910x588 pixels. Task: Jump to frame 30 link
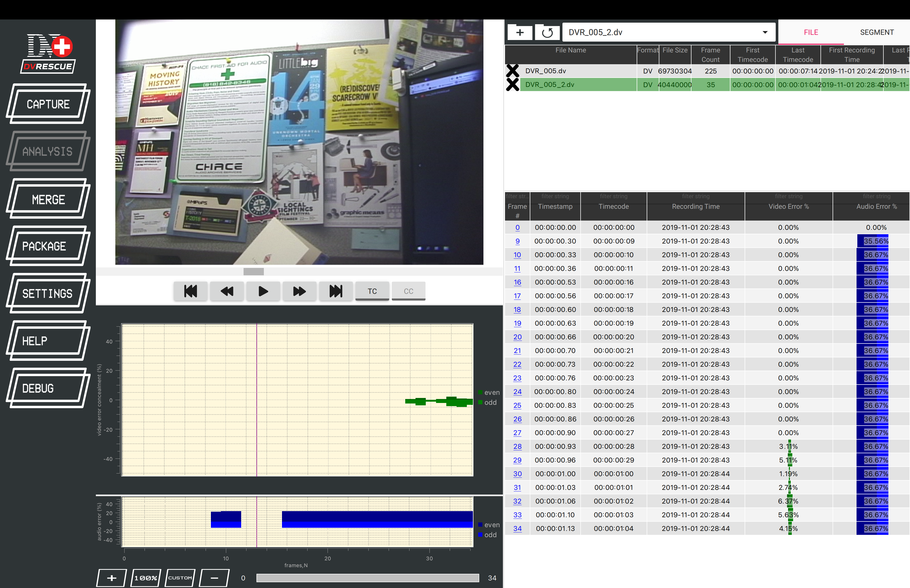click(517, 474)
